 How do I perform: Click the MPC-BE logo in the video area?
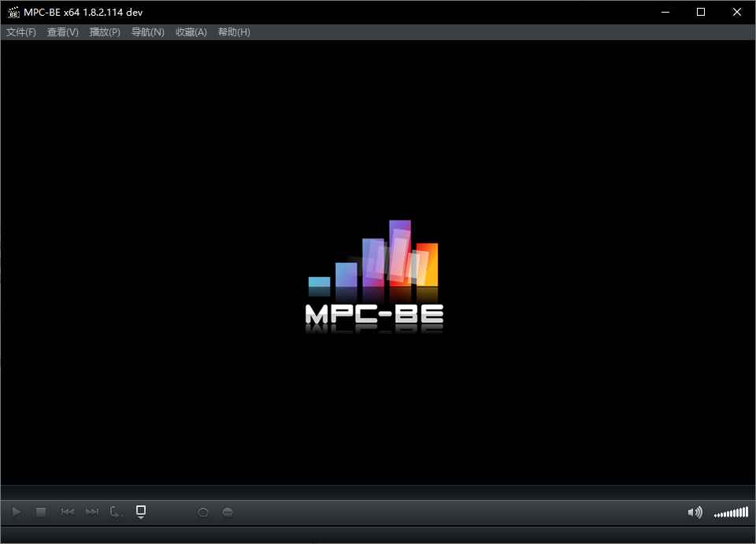point(376,276)
